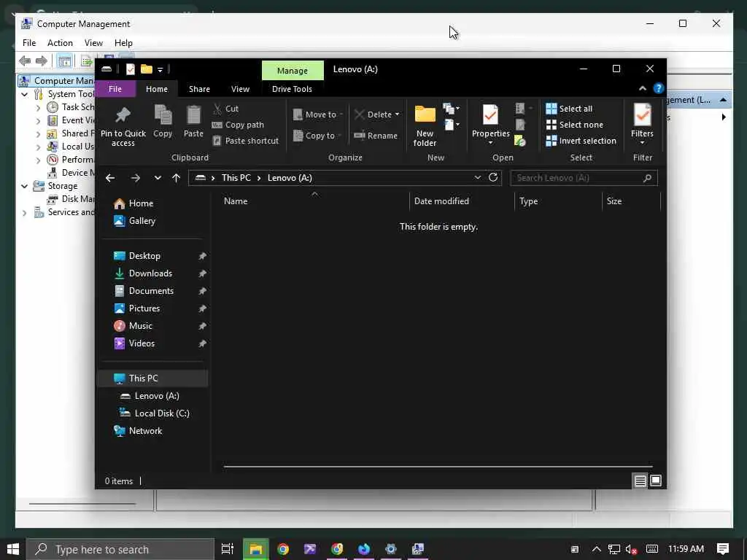Click Copy path in the ribbon
The image size is (747, 560).
(x=238, y=125)
